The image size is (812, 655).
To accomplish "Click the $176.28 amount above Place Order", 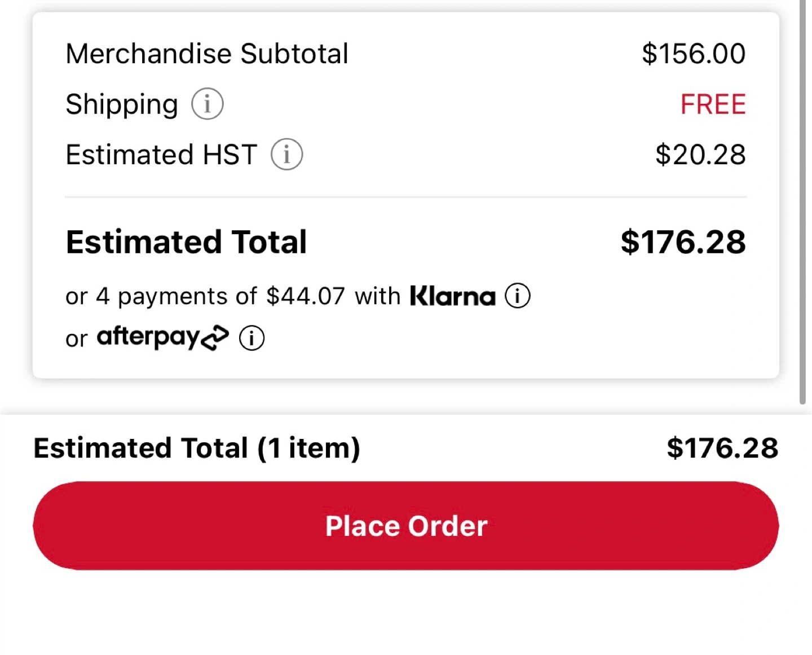I will [722, 448].
